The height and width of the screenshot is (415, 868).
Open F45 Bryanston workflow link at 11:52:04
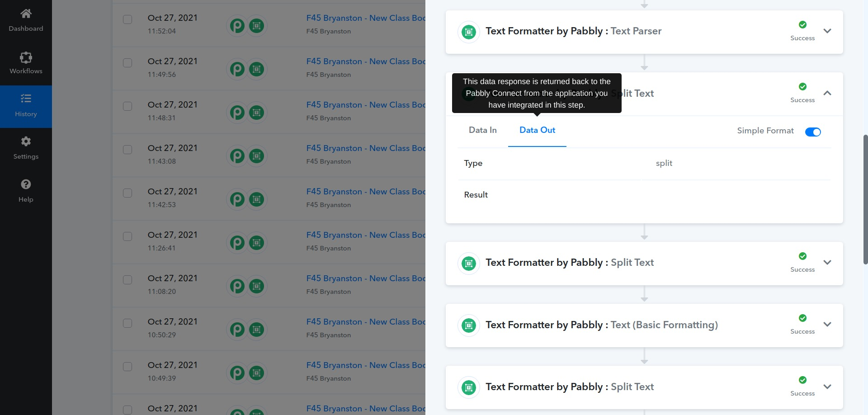coord(366,18)
